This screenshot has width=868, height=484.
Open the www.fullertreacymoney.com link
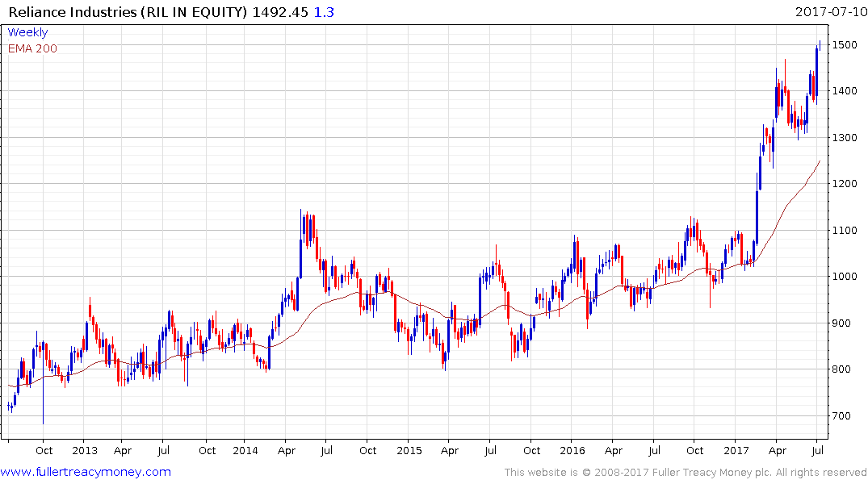[x=86, y=472]
